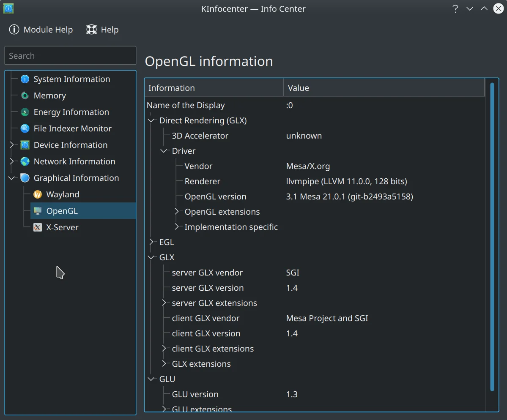Click the vertical scrollbar in OpenGL panel
507x420 pixels.
pos(492,237)
